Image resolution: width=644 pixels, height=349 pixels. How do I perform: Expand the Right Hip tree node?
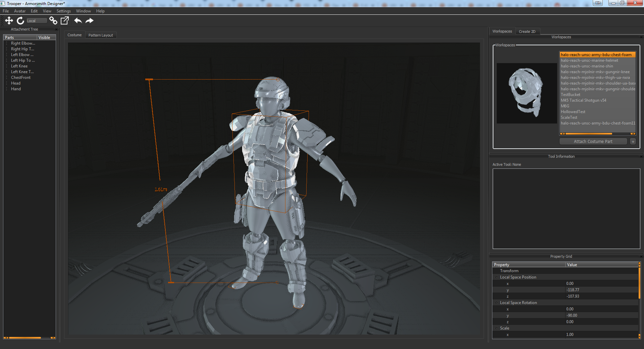[x=7, y=49]
